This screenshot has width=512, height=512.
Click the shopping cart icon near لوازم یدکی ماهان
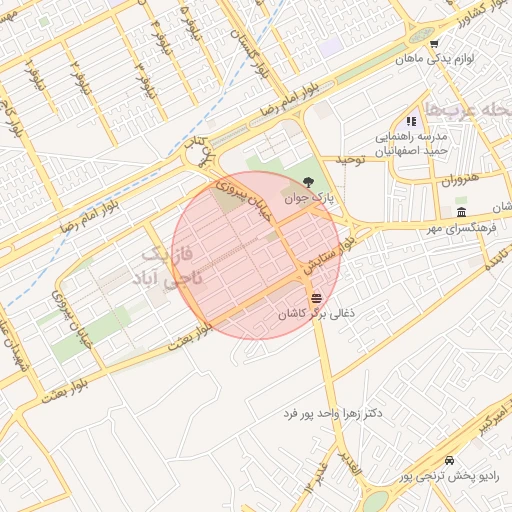pos(434,44)
